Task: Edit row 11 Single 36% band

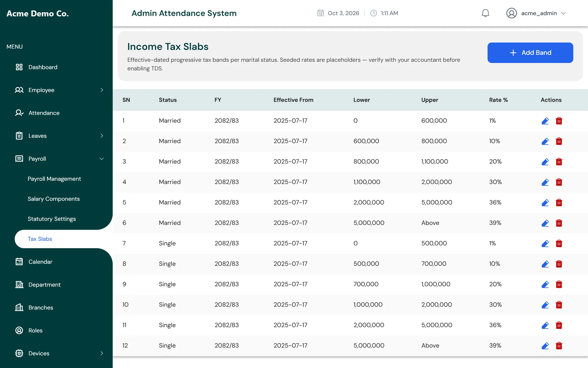Action: (545, 325)
